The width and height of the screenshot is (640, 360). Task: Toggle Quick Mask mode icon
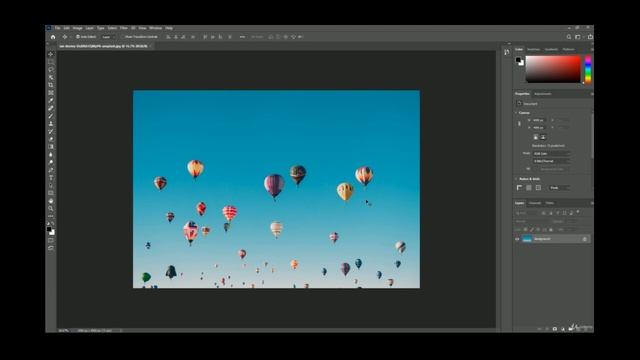pyautogui.click(x=51, y=240)
